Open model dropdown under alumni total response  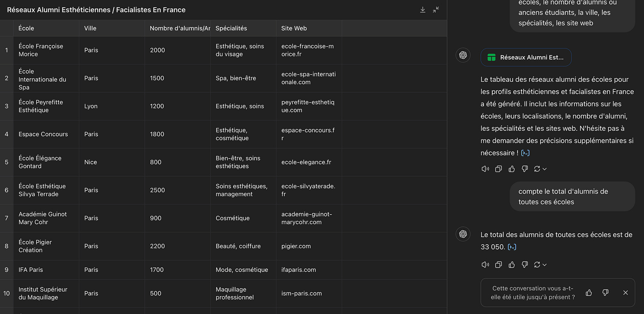click(x=544, y=265)
